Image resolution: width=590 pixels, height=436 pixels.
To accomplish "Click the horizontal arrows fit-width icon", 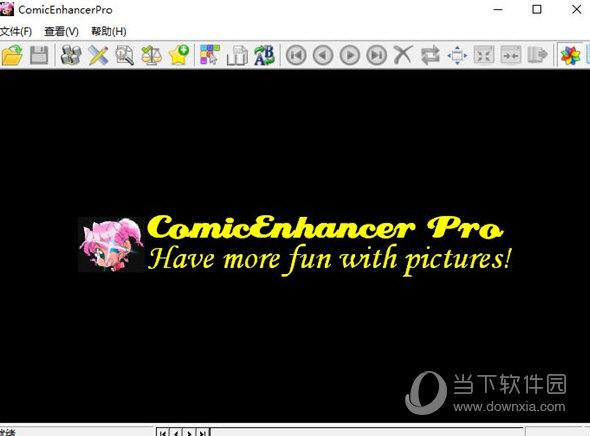I will 511,55.
